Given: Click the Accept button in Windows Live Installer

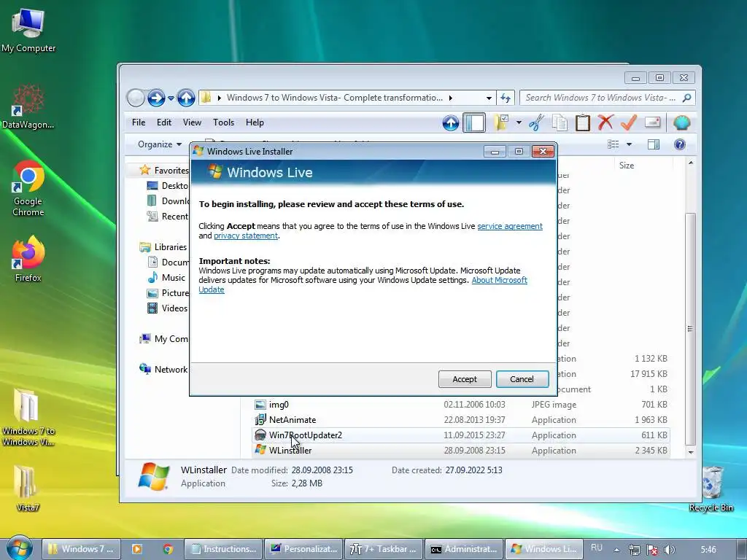Looking at the screenshot, I should coord(465,379).
